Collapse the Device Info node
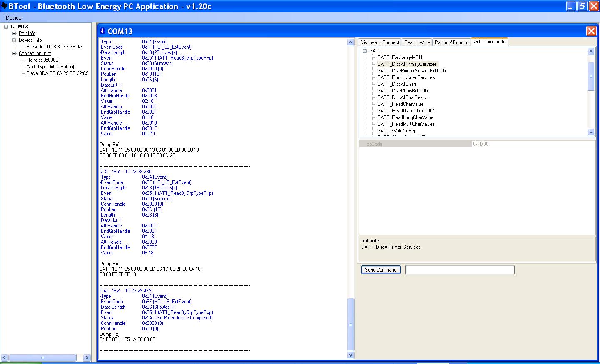 coord(14,40)
